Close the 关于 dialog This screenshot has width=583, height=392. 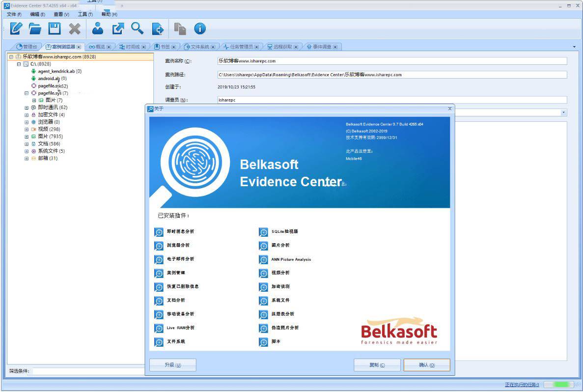click(449, 109)
